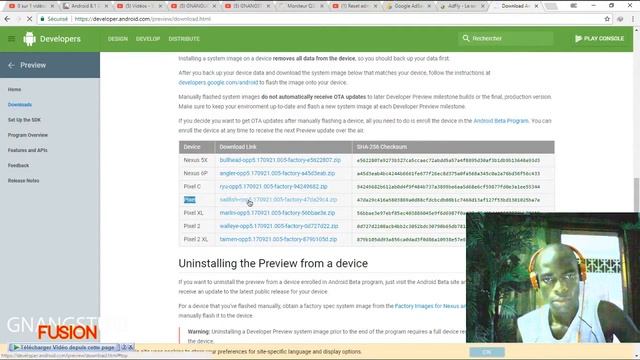Screen dimensions: 640x360
Task: Click the extension icon beside bookmark star
Action: coord(620,19)
